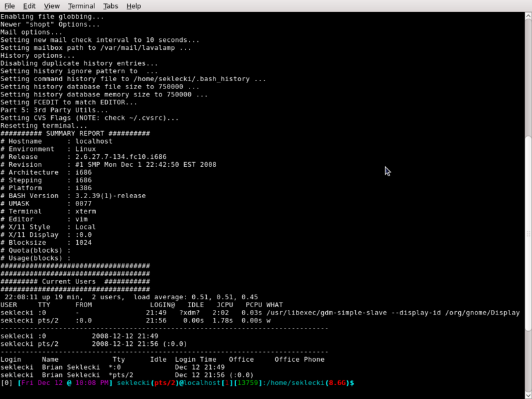
Task: Click the 2008-12-12 21:56 (:0.0) entry
Action: point(94,344)
